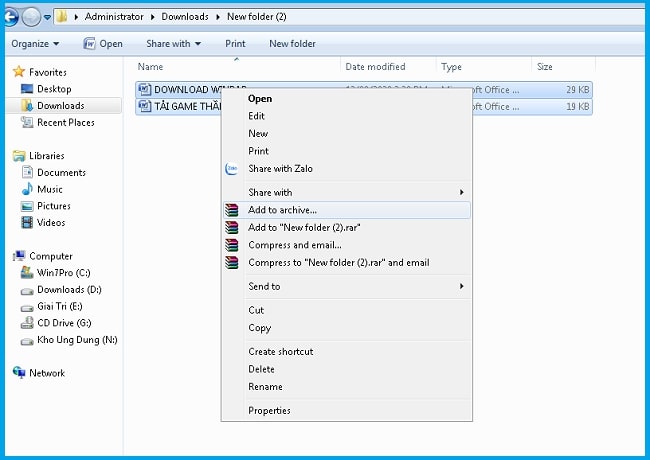
Task: Choose Properties from the context menu
Action: [269, 410]
